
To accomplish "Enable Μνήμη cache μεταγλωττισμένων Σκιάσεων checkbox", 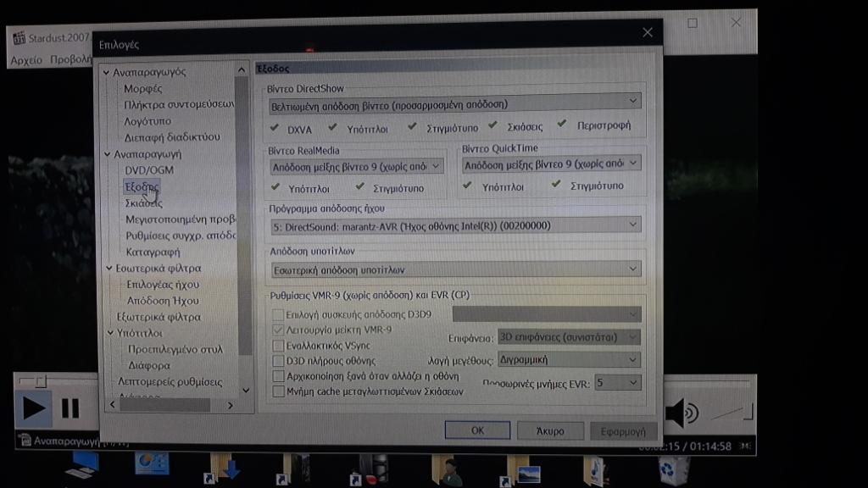I will coord(278,391).
